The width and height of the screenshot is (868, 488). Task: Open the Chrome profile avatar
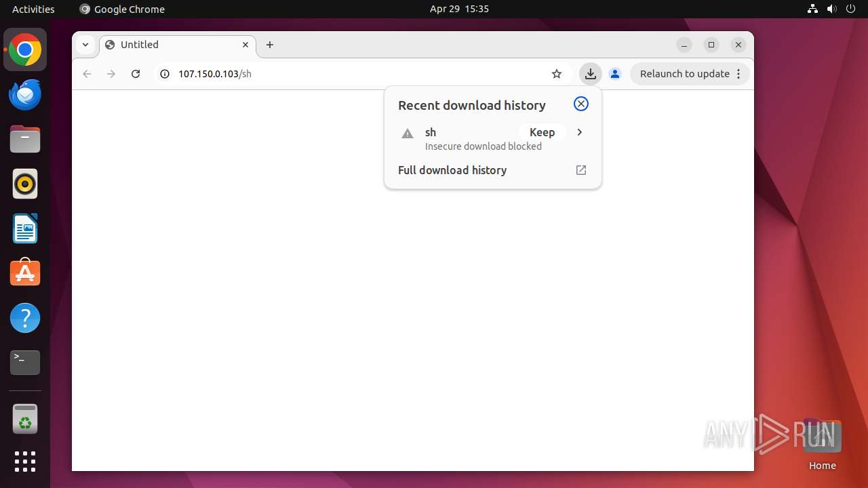(x=615, y=74)
